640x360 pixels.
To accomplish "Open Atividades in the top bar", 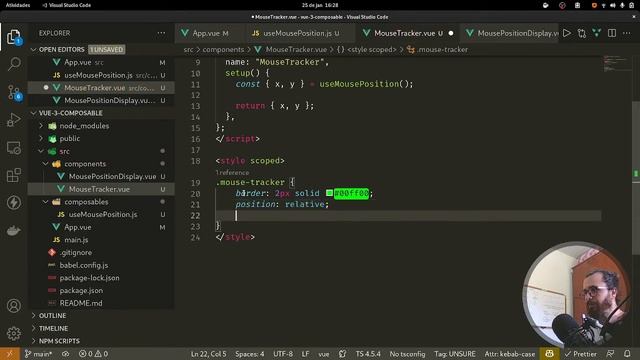I will click(18, 5).
